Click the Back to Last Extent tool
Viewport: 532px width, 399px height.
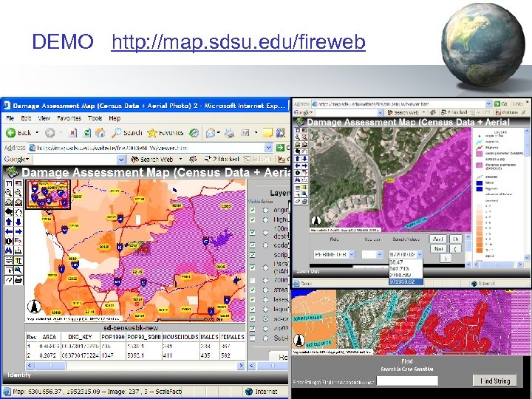tap(9, 212)
